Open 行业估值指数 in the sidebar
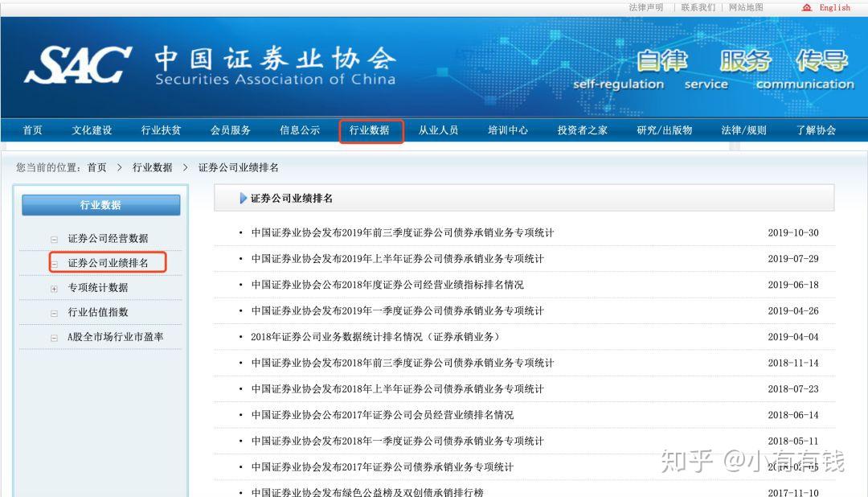 click(x=98, y=312)
